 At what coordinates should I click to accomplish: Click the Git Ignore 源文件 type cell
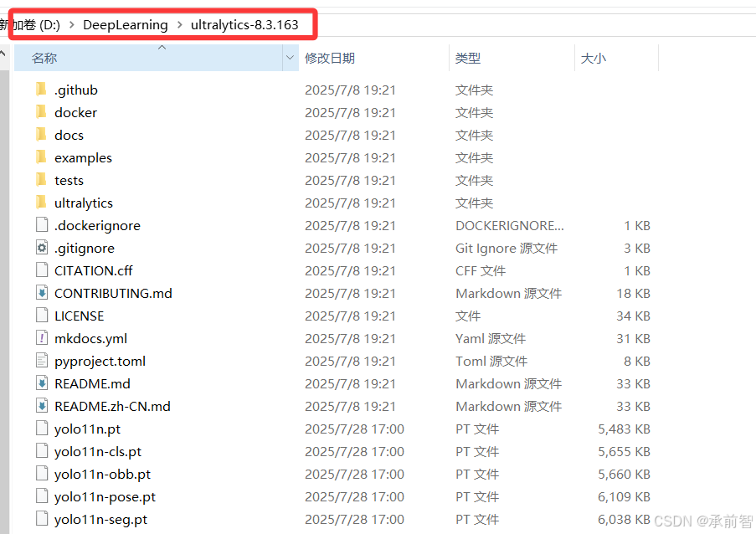coord(507,249)
